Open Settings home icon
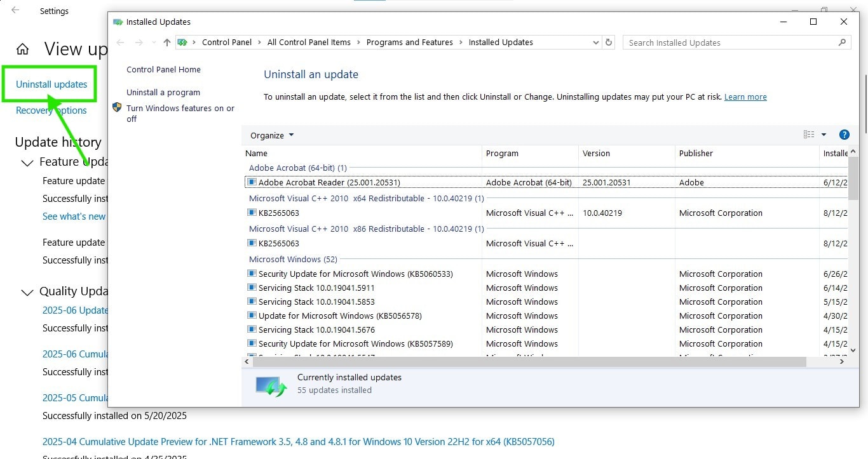This screenshot has width=868, height=459. pyautogui.click(x=22, y=50)
